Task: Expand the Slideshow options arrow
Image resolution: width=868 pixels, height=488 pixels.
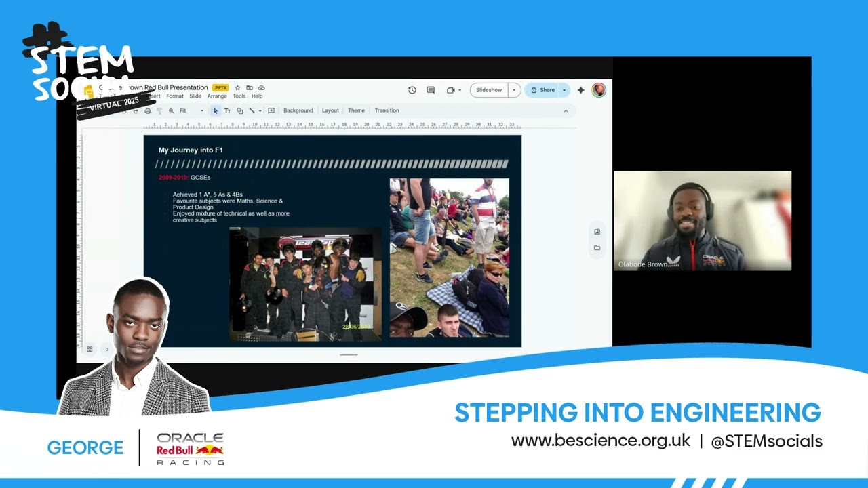Action: pos(514,90)
